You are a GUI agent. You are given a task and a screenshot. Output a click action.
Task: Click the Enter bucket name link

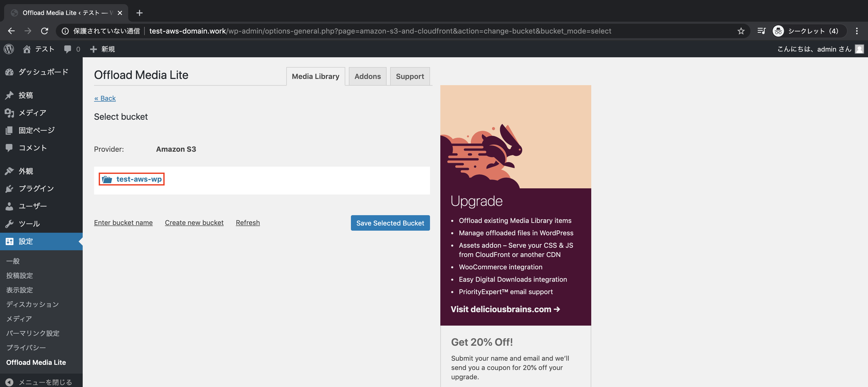[123, 222]
